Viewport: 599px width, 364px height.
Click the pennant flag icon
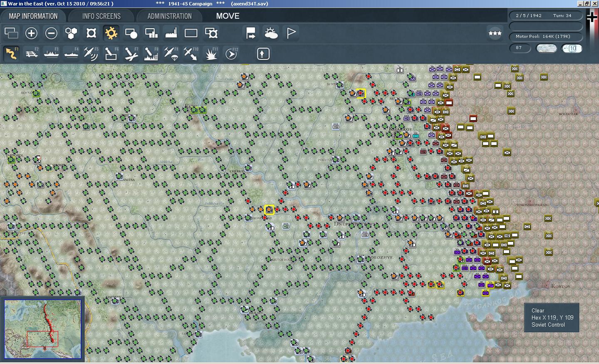pyautogui.click(x=291, y=33)
